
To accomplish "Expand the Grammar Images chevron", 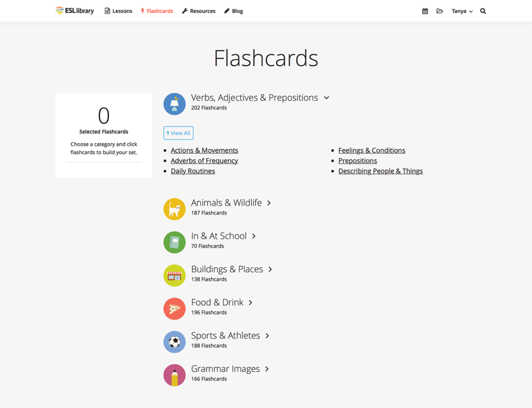I will (267, 369).
